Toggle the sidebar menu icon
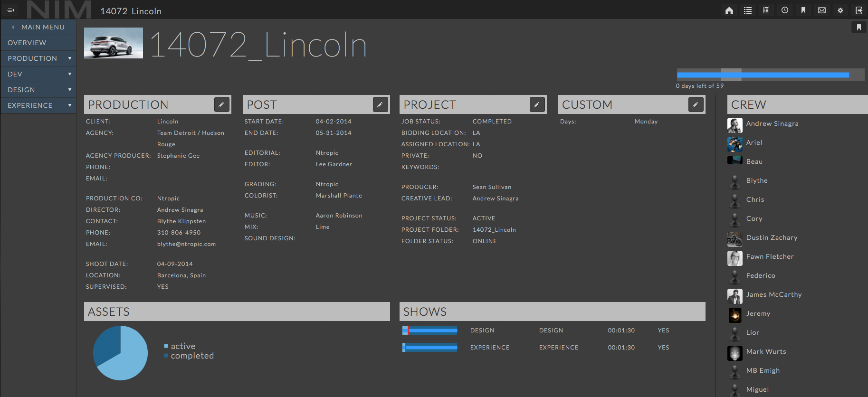The width and height of the screenshot is (868, 397). pos(10,10)
